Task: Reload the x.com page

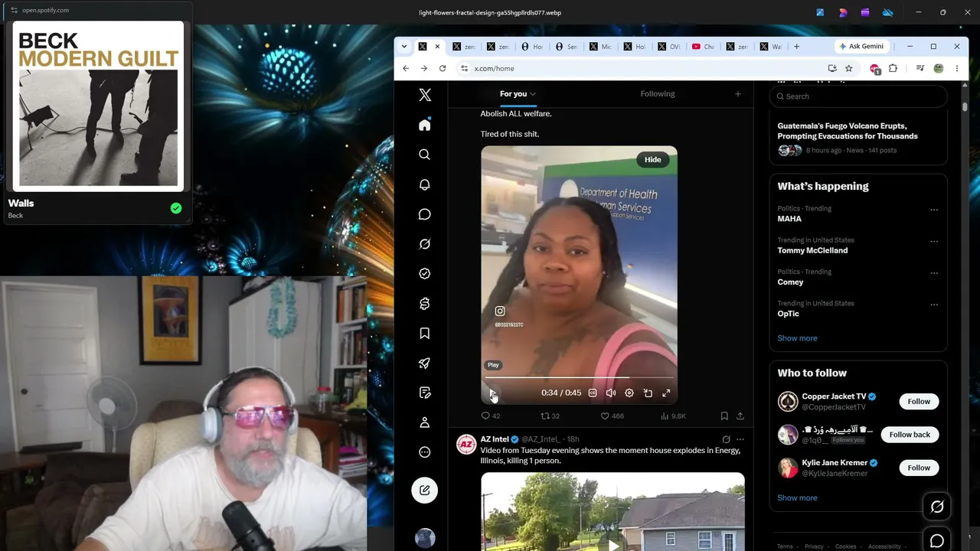Action: coord(443,68)
